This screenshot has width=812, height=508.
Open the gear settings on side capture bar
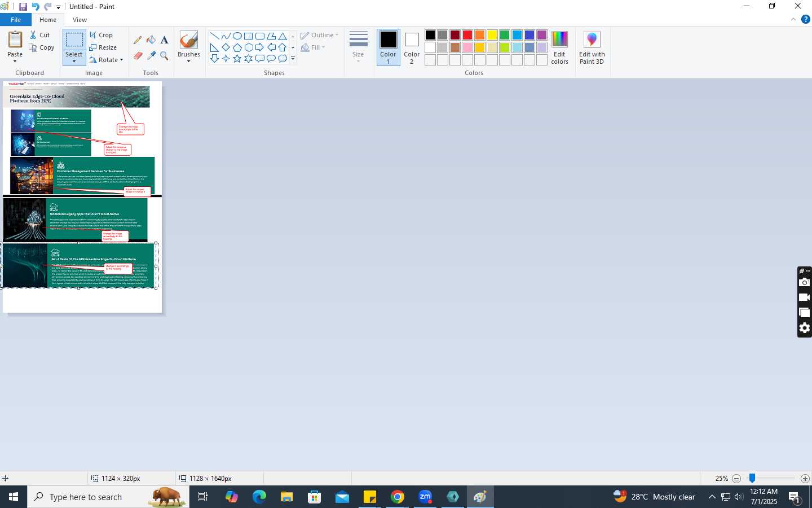tap(805, 328)
